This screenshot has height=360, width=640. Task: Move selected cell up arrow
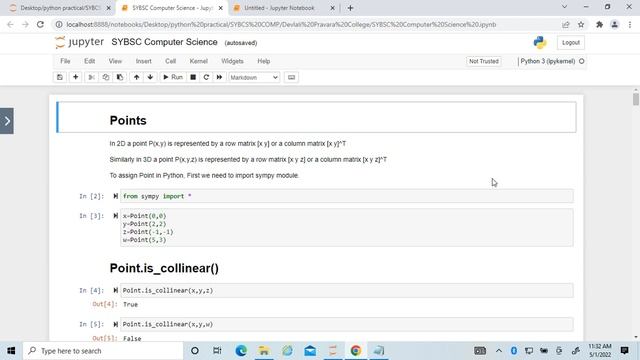coord(136,77)
